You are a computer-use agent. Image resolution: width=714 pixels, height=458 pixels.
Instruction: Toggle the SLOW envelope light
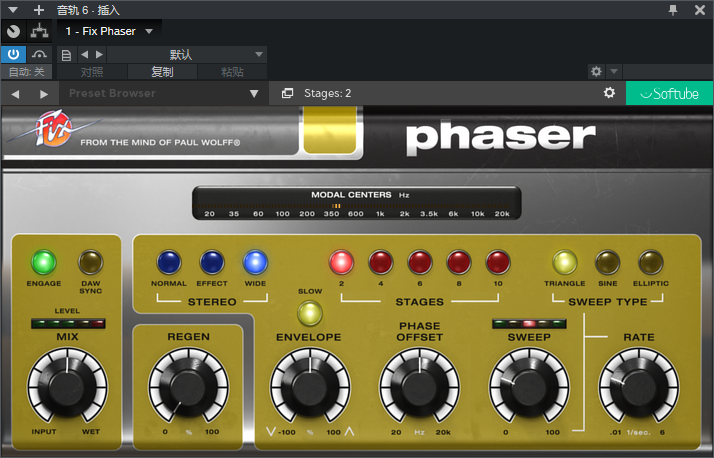pyautogui.click(x=310, y=314)
